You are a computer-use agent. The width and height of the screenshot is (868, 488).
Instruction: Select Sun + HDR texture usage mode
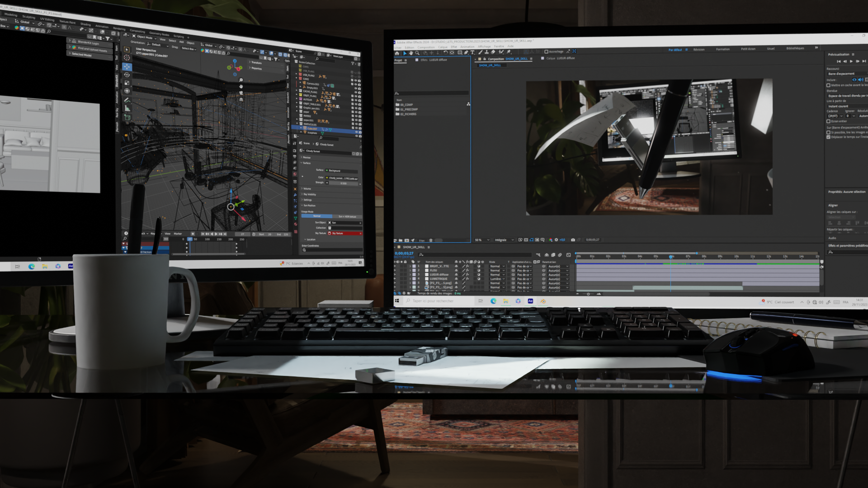(x=347, y=216)
